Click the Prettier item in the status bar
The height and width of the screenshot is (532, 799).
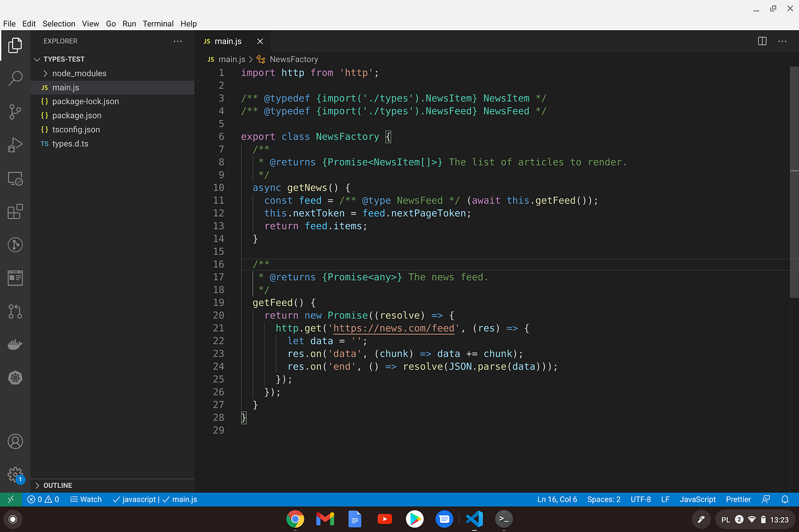738,499
